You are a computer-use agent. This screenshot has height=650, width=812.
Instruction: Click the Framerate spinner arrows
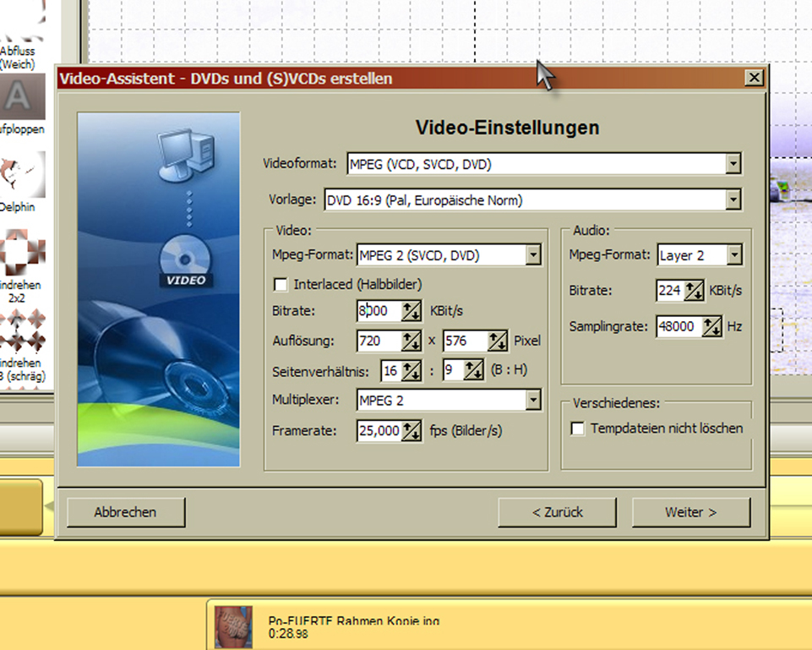click(x=411, y=431)
